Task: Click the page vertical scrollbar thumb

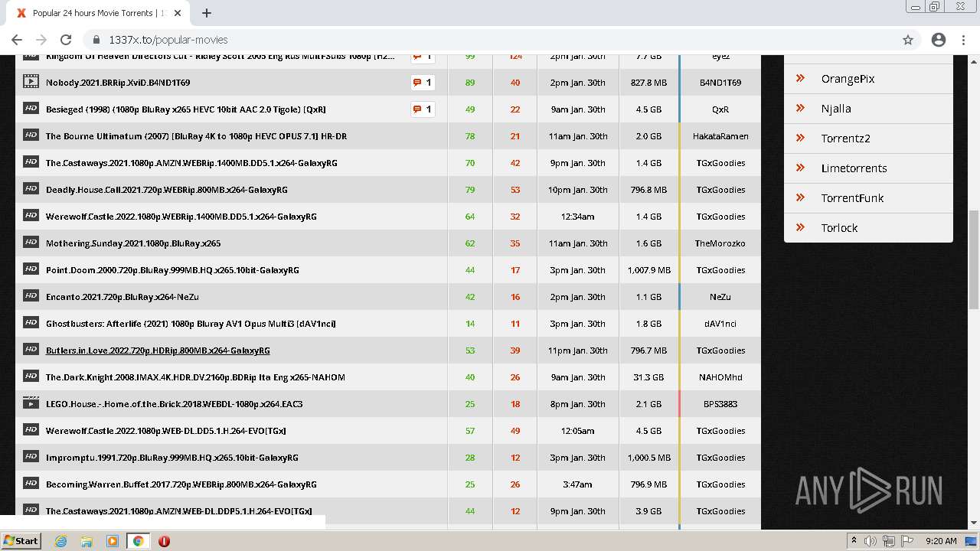Action: pos(974,260)
